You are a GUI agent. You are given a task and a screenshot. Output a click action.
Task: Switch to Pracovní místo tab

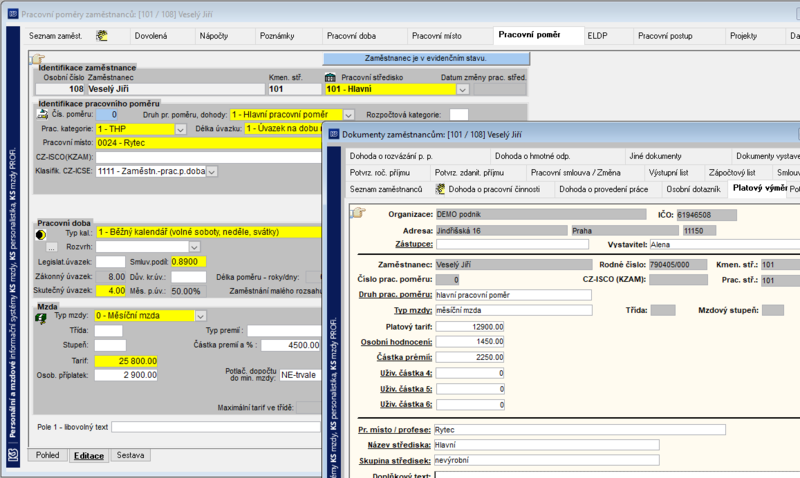tap(437, 36)
